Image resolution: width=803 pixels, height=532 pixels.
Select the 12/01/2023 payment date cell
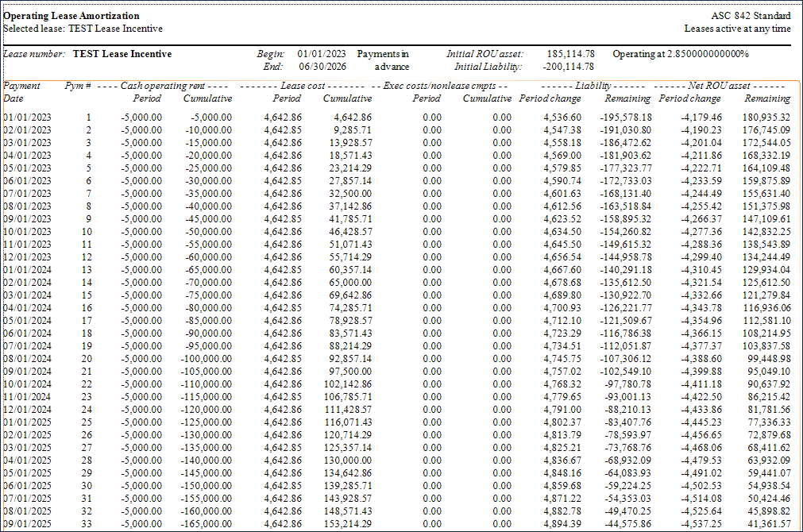pyautogui.click(x=27, y=257)
